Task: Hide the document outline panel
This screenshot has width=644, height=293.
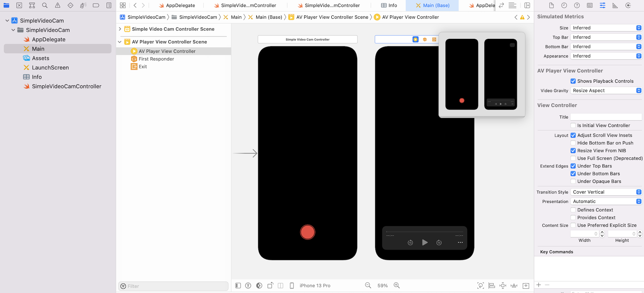Action: pyautogui.click(x=238, y=285)
